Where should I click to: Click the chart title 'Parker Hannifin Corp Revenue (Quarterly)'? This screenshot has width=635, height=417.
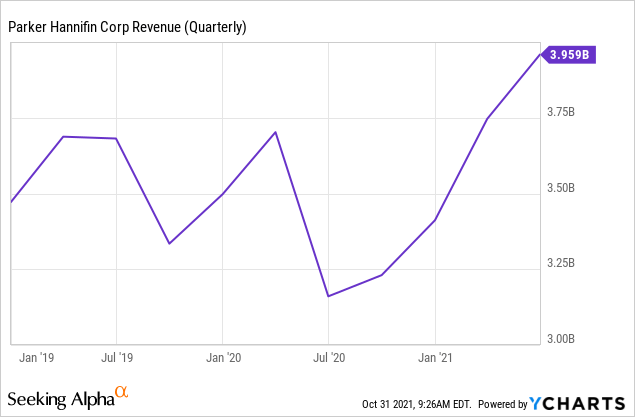pyautogui.click(x=127, y=27)
